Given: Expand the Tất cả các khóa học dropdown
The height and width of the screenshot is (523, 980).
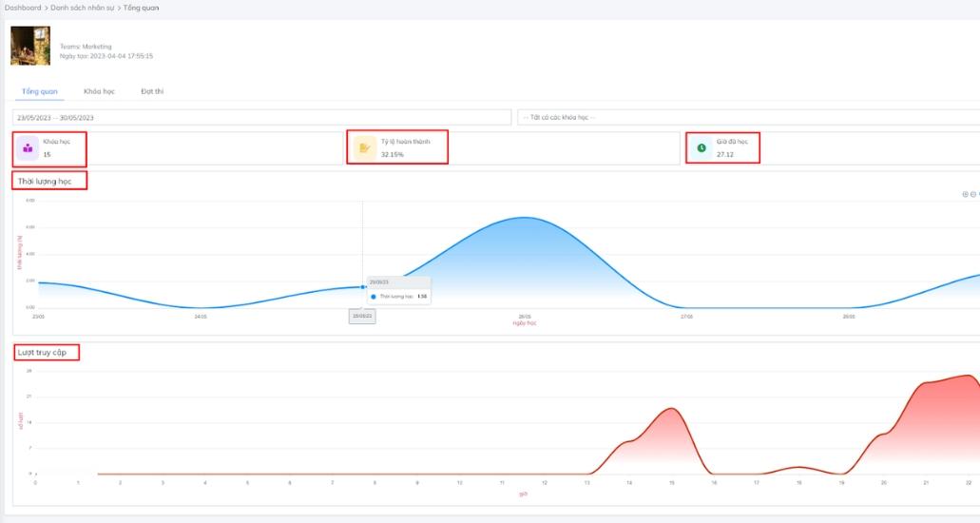Looking at the screenshot, I should 749,118.
